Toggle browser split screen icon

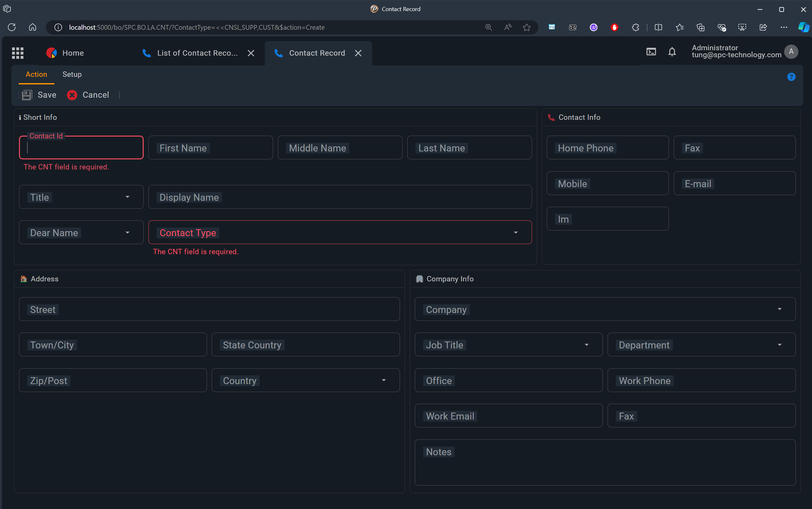(658, 27)
